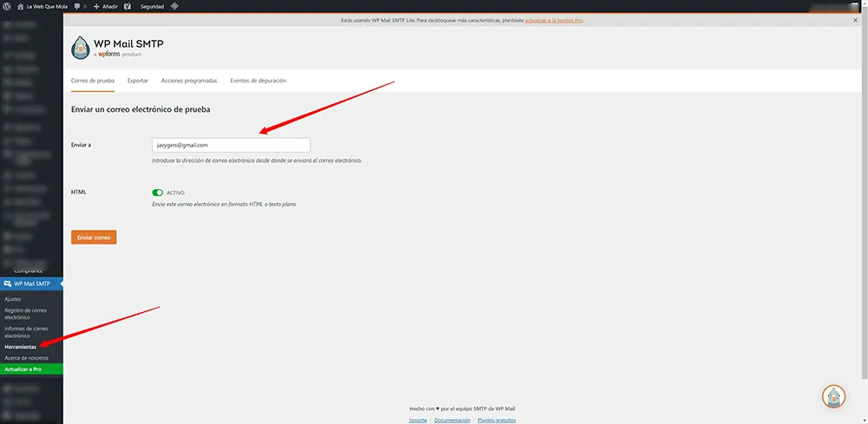Open the Acciones programadas tab
Screen dimensions: 868x424
click(x=189, y=81)
